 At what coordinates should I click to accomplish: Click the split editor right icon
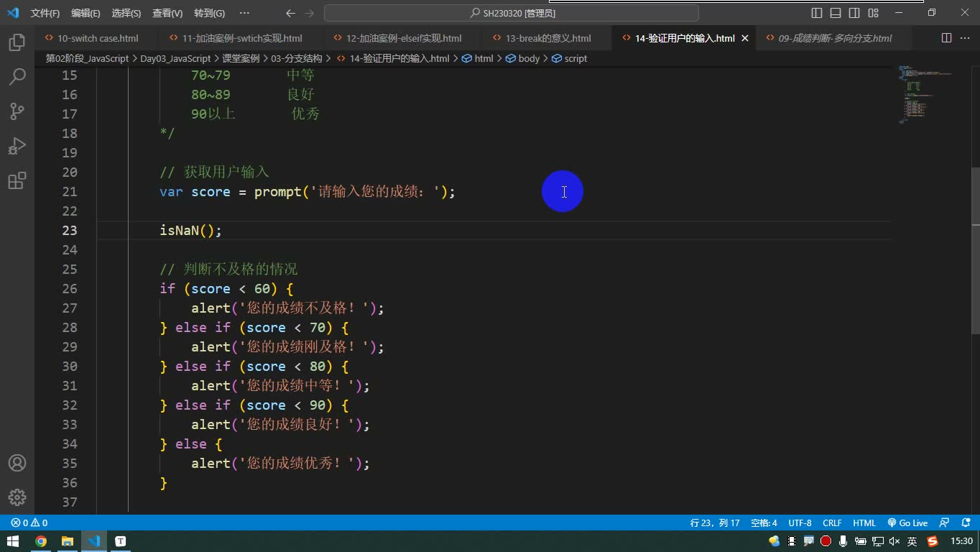pos(946,38)
